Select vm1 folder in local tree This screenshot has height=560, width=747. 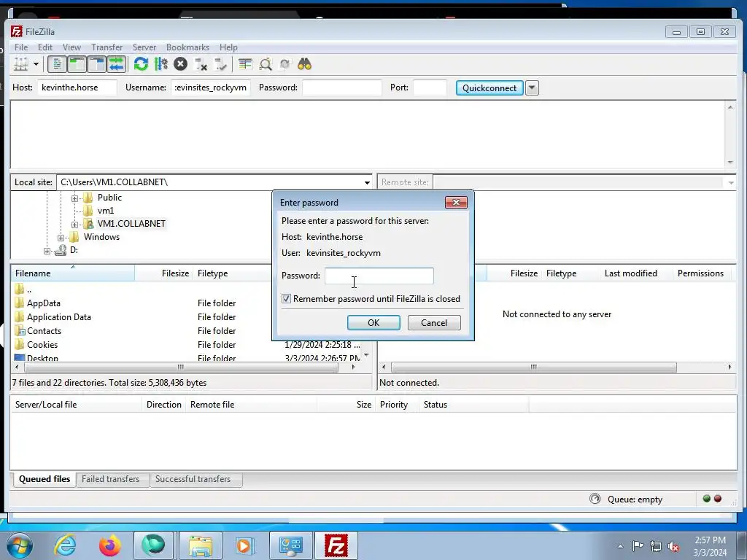[x=105, y=211]
